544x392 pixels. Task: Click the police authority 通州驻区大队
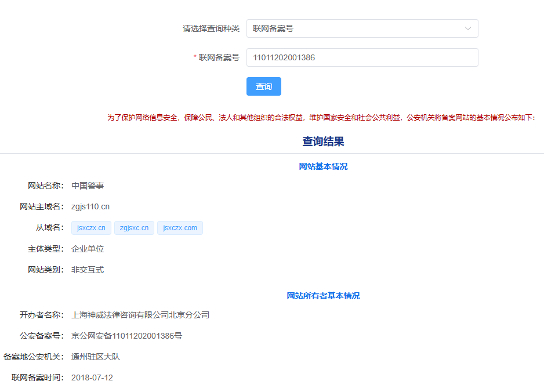pos(96,357)
